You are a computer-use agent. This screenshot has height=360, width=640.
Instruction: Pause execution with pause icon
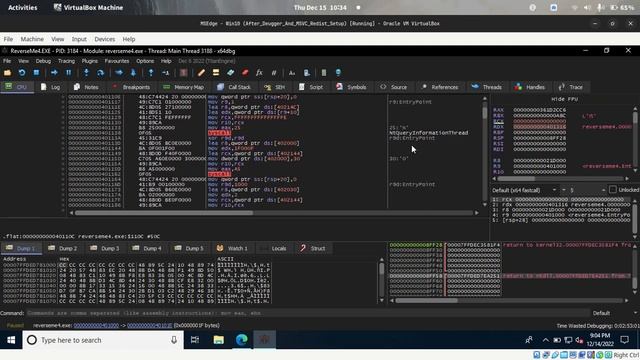click(x=69, y=73)
